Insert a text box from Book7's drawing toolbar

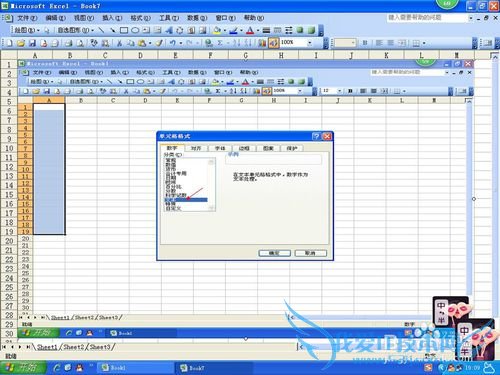pyautogui.click(x=146, y=30)
